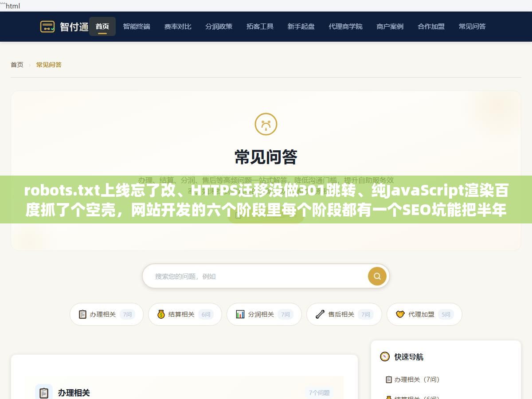Click the 办理相关 section heading
The image size is (532, 399).
pos(74,393)
